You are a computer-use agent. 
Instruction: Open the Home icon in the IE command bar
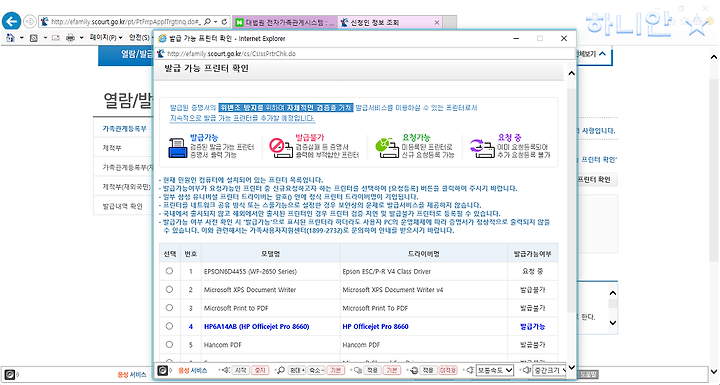(x=11, y=37)
